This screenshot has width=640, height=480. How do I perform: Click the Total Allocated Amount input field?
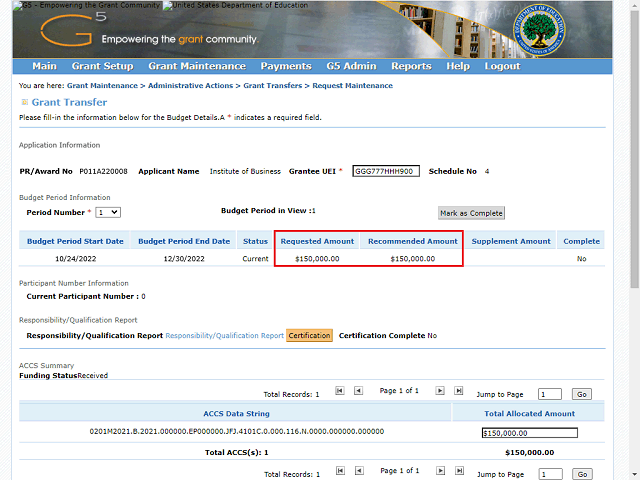point(530,433)
